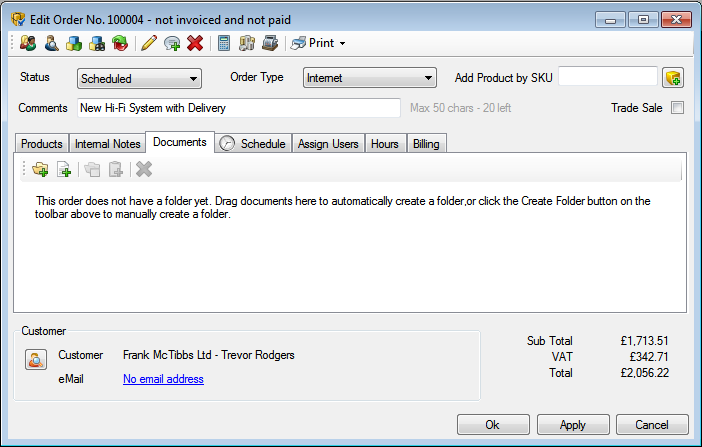702x447 pixels.
Task: Expand the Order Type dropdown showing Internet
Action: click(x=369, y=78)
